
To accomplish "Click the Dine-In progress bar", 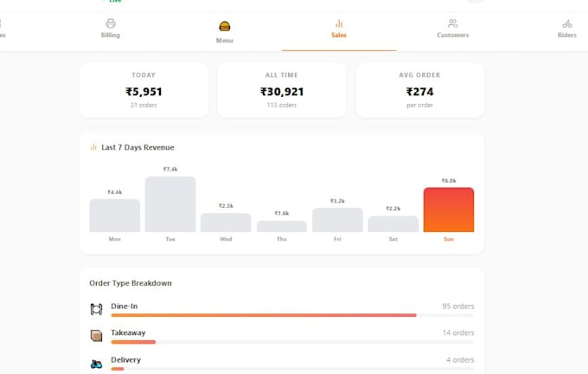I will click(x=292, y=315).
